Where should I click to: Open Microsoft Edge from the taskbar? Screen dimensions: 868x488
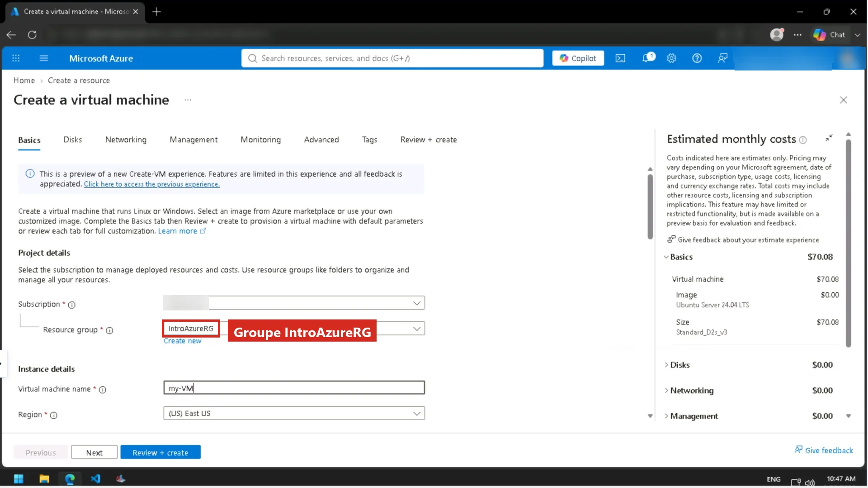[70, 479]
